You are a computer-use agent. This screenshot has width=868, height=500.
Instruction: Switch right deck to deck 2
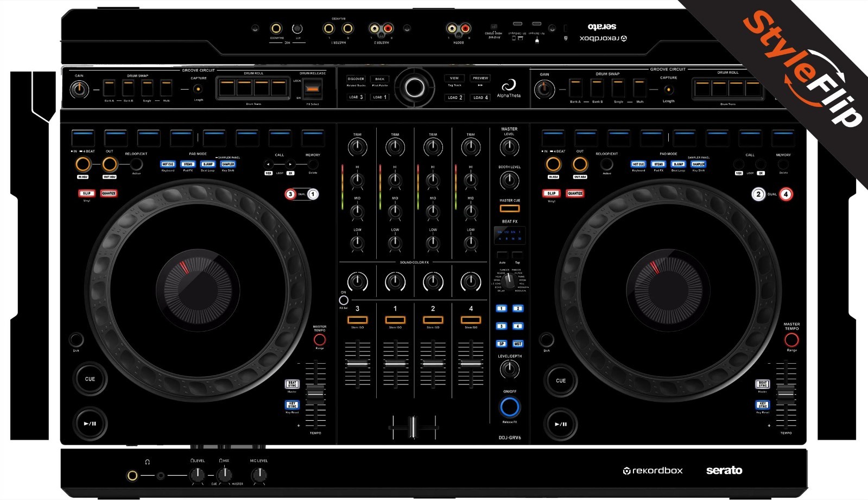tap(758, 194)
